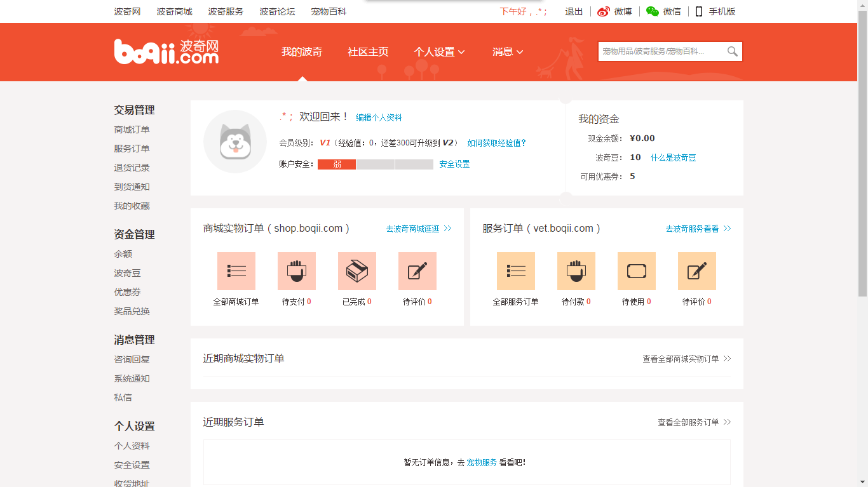Open service 待评价 pencil icon

click(x=697, y=271)
